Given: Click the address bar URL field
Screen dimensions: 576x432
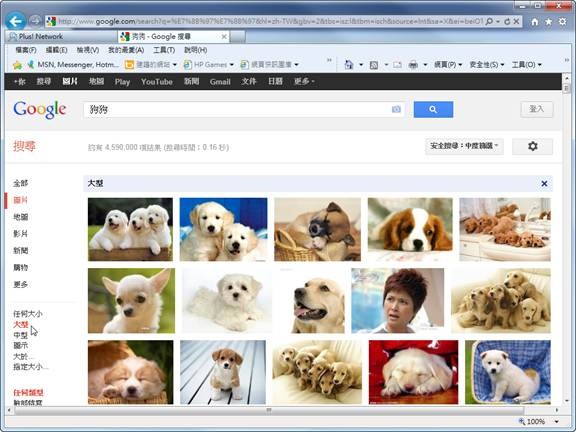Looking at the screenshot, I should 270,21.
